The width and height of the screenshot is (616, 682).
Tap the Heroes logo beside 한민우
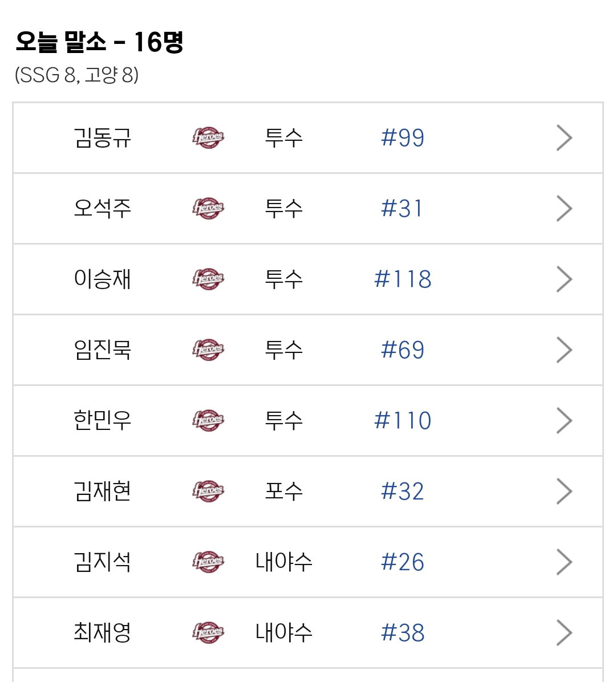pos(208,421)
